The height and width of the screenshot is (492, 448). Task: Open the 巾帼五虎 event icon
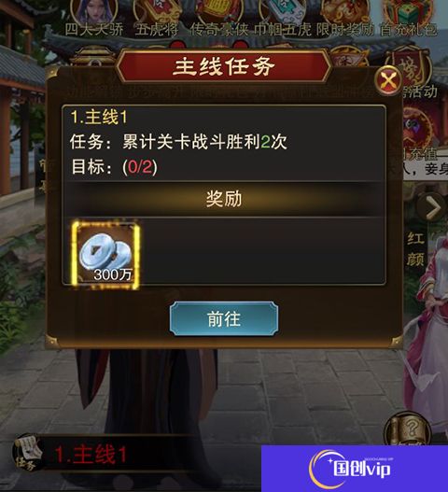pos(283,17)
